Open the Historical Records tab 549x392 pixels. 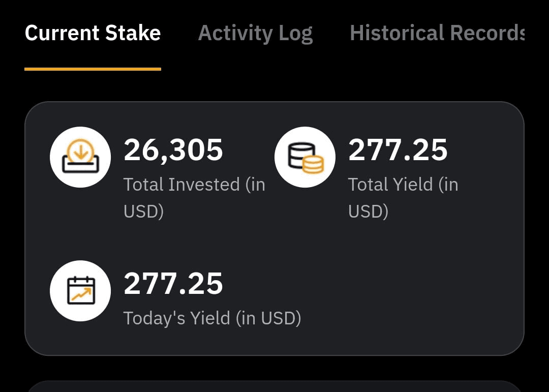point(437,33)
